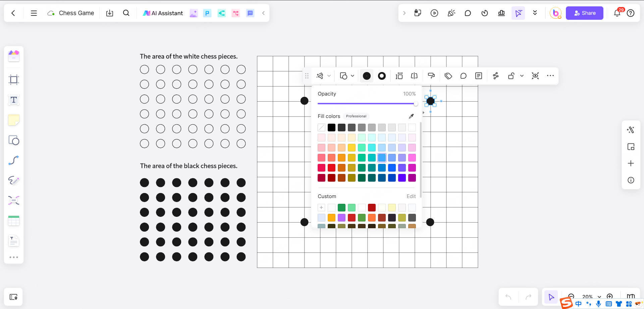Choose the connector line tool
This screenshot has height=309, width=644.
coord(14,160)
